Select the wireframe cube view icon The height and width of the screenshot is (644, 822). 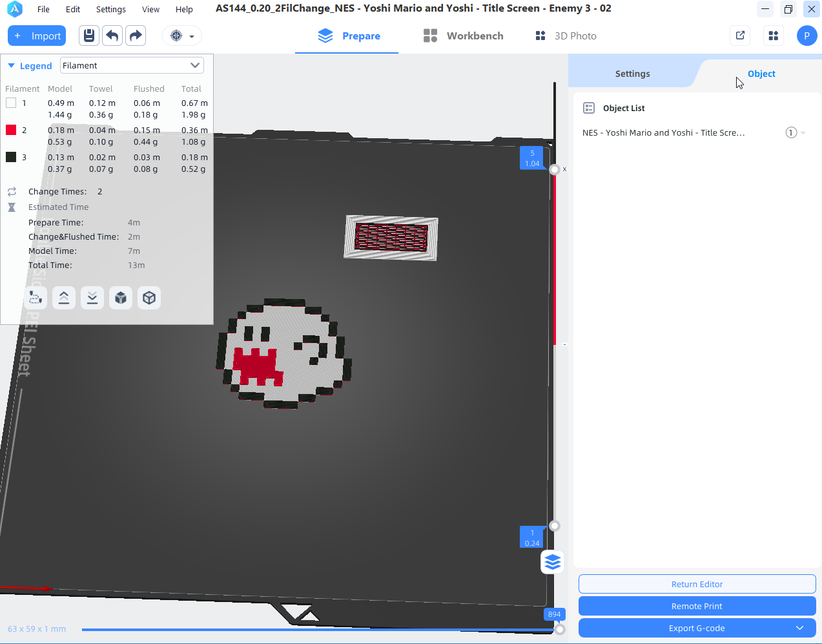[149, 298]
